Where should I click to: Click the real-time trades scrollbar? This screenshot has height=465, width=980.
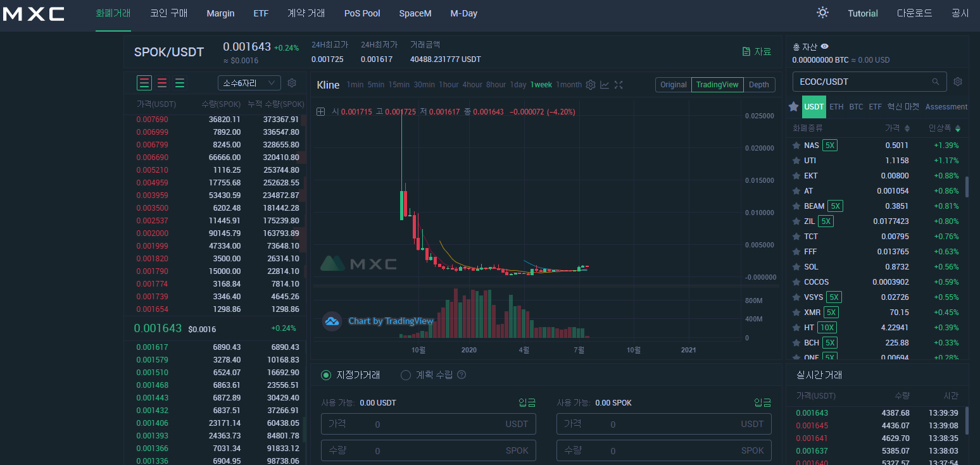point(967,421)
